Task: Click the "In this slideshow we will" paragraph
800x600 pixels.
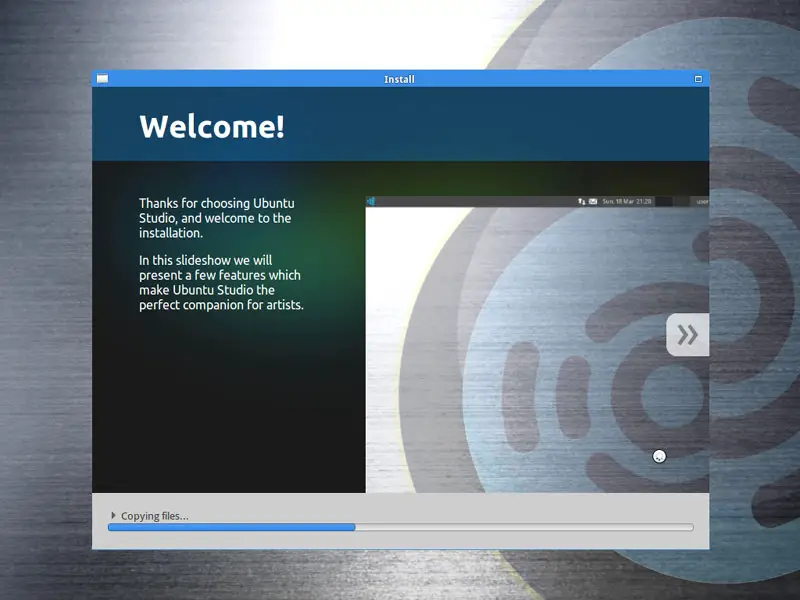Action: tap(221, 282)
